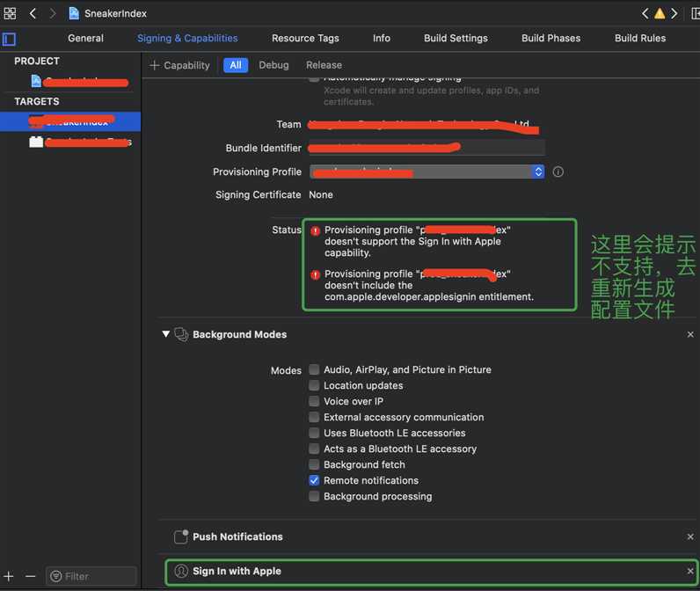Screen dimensions: 700x591
Task: Click the filter icon in the targets filter
Action: [55, 576]
